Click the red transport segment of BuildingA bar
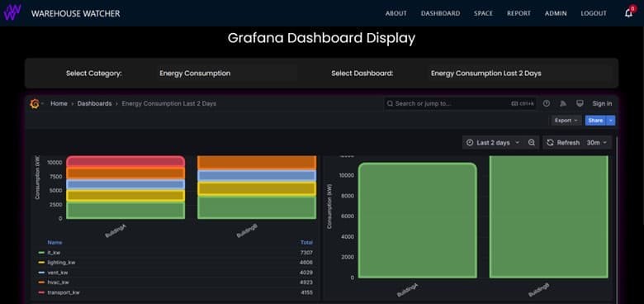 click(x=125, y=161)
